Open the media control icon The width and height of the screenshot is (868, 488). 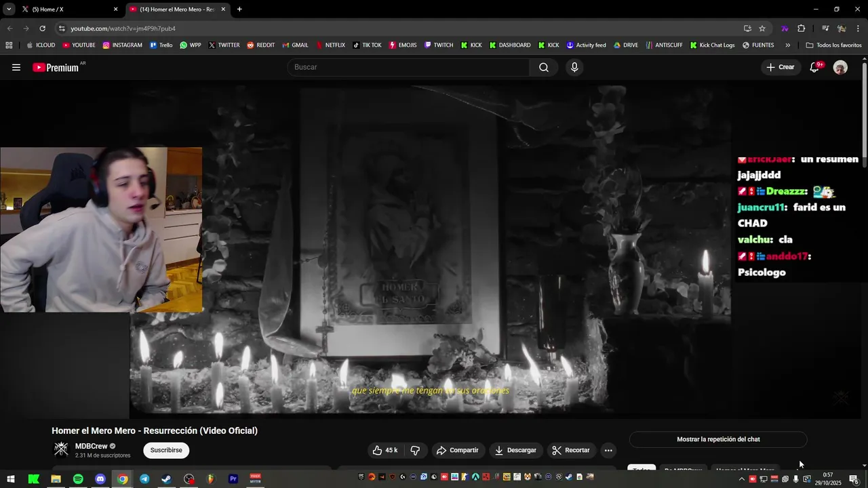click(825, 28)
